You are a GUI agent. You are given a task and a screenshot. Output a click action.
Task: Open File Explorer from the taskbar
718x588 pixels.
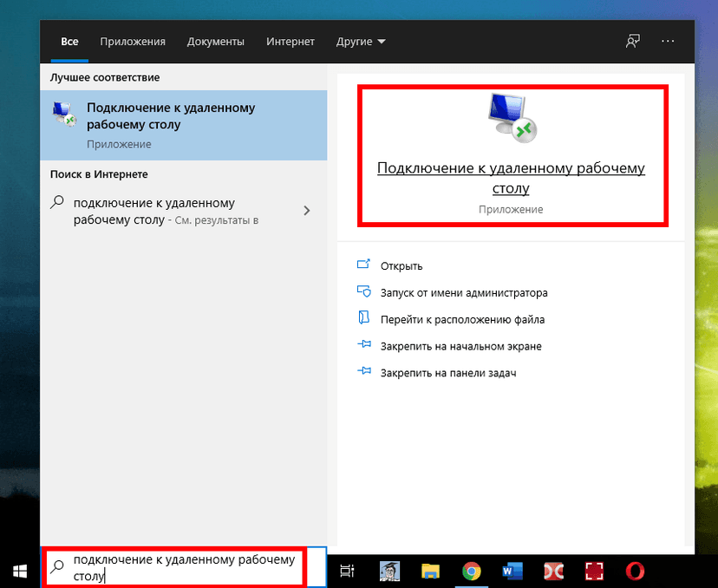(430, 570)
